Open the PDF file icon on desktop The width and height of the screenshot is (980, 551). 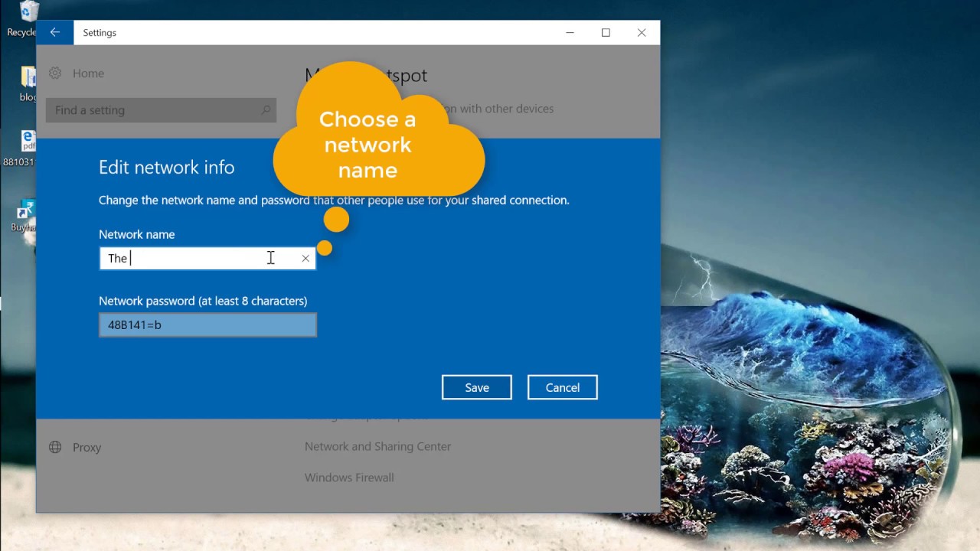click(28, 142)
